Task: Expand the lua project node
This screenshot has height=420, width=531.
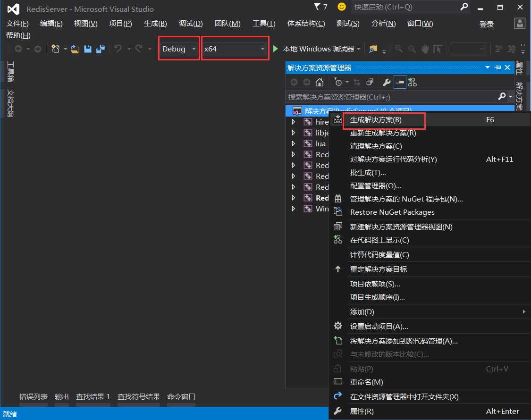Action: 294,143
